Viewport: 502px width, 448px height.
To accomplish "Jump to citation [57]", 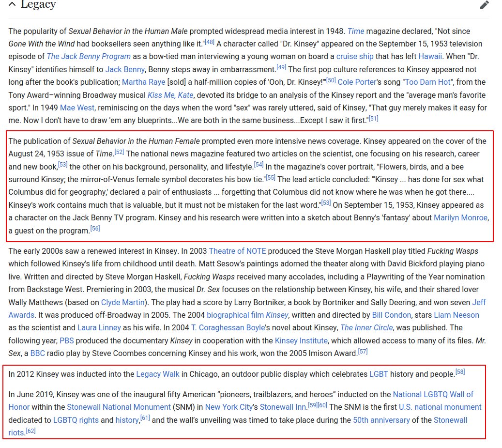I will pyautogui.click(x=363, y=352).
